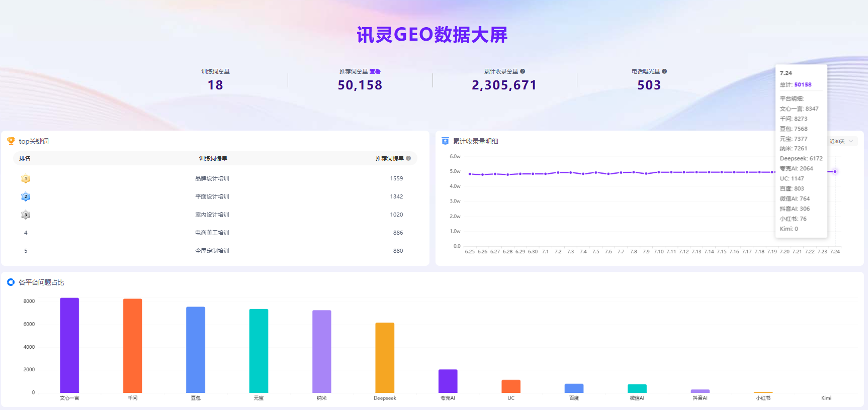The image size is (868, 410).
Task: Click the top关键词 panel title
Action: pyautogui.click(x=34, y=141)
